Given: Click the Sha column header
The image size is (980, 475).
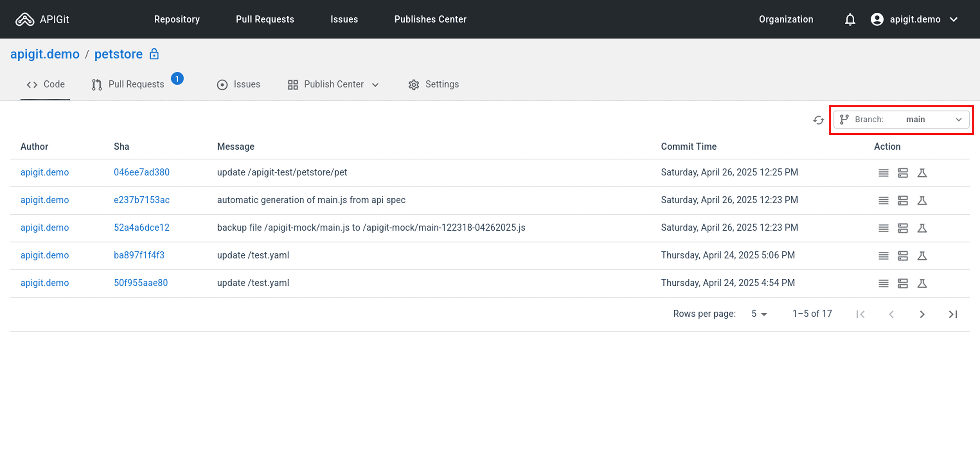Looking at the screenshot, I should point(121,147).
